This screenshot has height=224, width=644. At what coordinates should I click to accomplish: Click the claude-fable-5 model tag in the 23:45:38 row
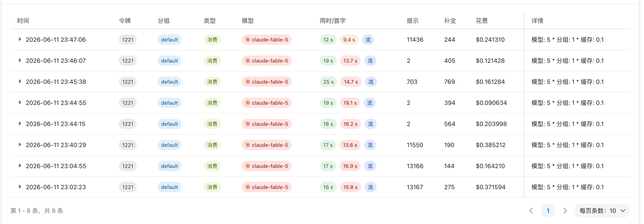coord(267,82)
